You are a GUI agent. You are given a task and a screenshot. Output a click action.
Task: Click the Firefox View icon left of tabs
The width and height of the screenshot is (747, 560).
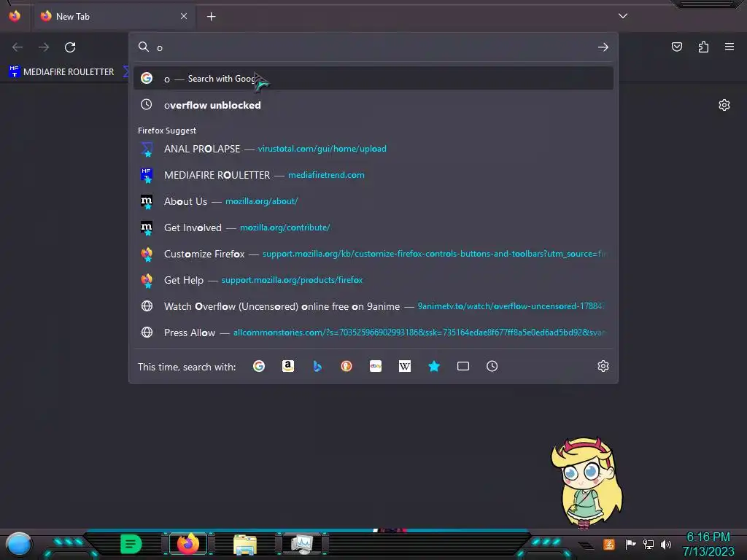pyautogui.click(x=15, y=16)
